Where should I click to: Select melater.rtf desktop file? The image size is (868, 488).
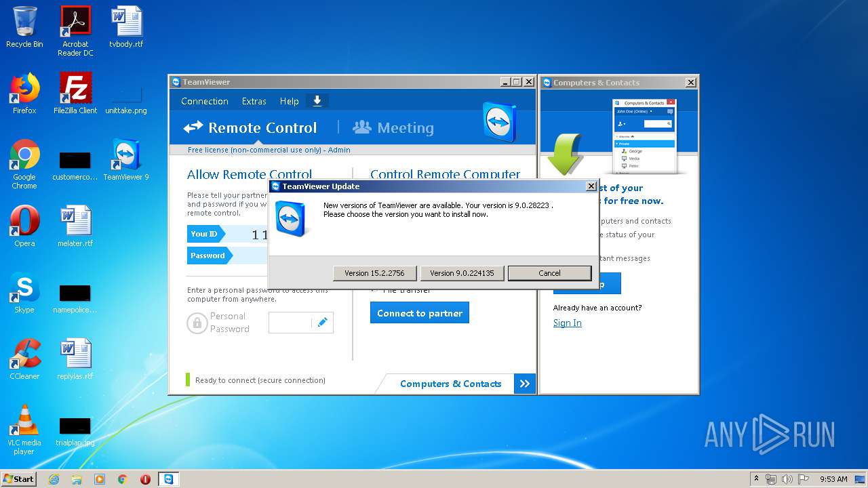click(x=75, y=226)
